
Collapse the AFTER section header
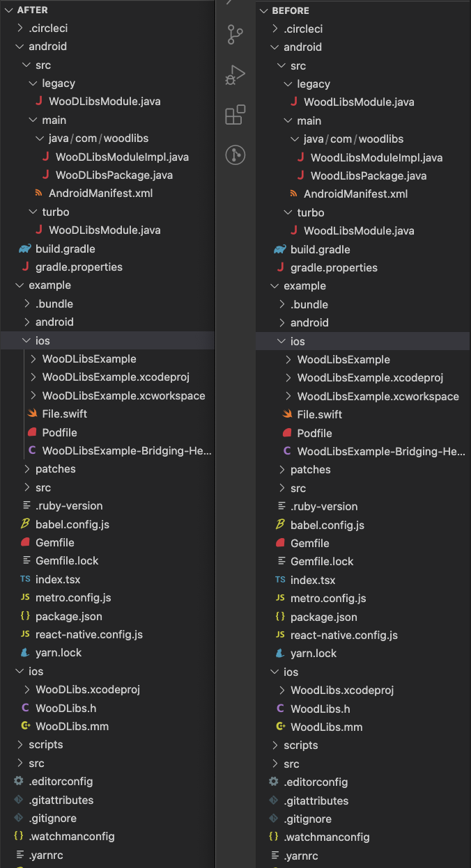pos(107,10)
